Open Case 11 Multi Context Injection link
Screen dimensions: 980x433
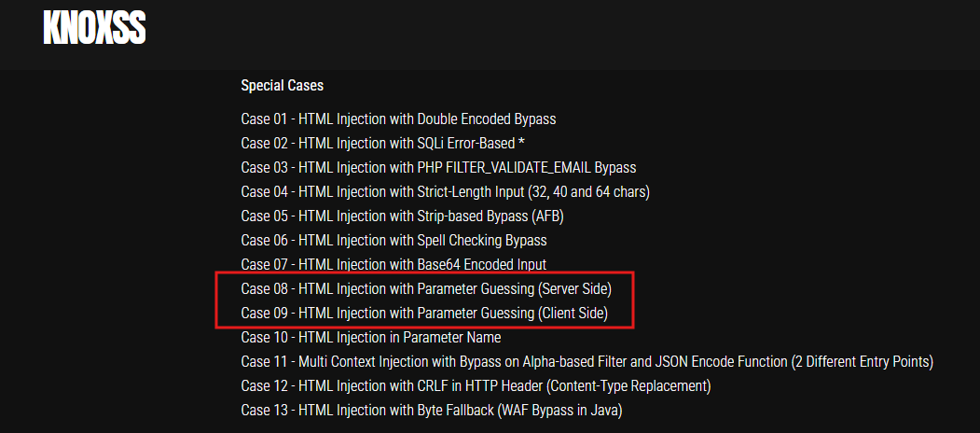[587, 362]
